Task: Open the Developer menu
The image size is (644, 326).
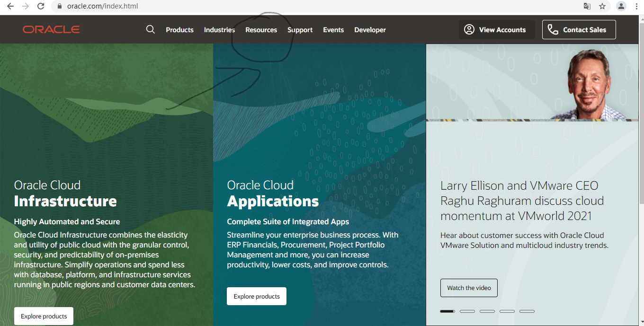Action: pyautogui.click(x=370, y=30)
